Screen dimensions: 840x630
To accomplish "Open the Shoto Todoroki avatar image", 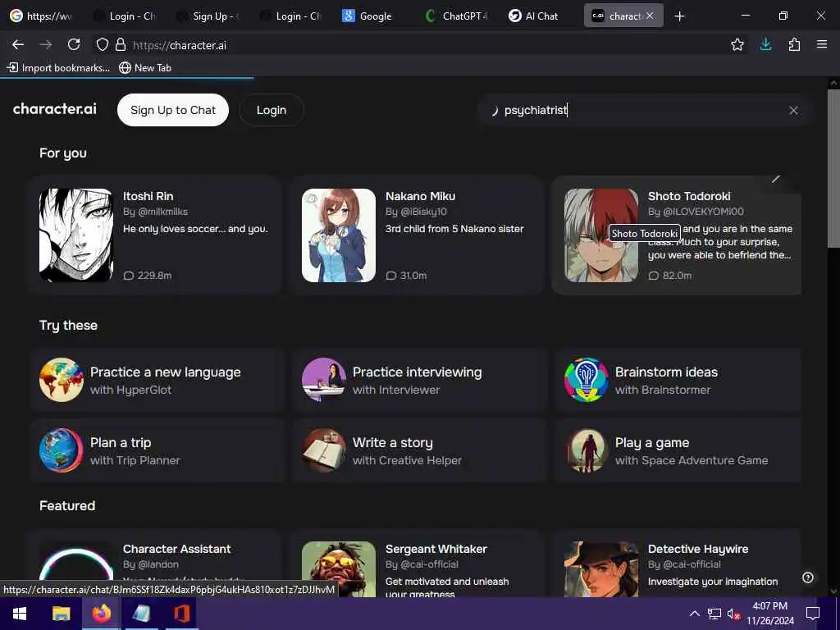I will (601, 235).
